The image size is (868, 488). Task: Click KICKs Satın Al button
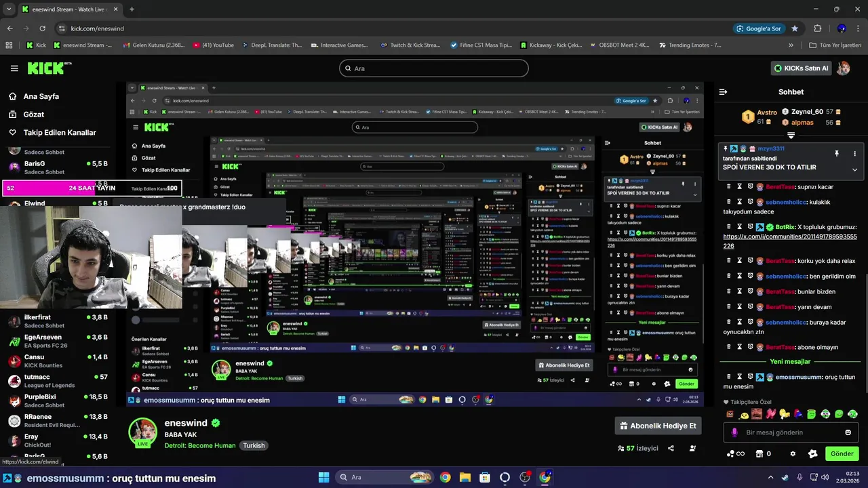pyautogui.click(x=802, y=68)
